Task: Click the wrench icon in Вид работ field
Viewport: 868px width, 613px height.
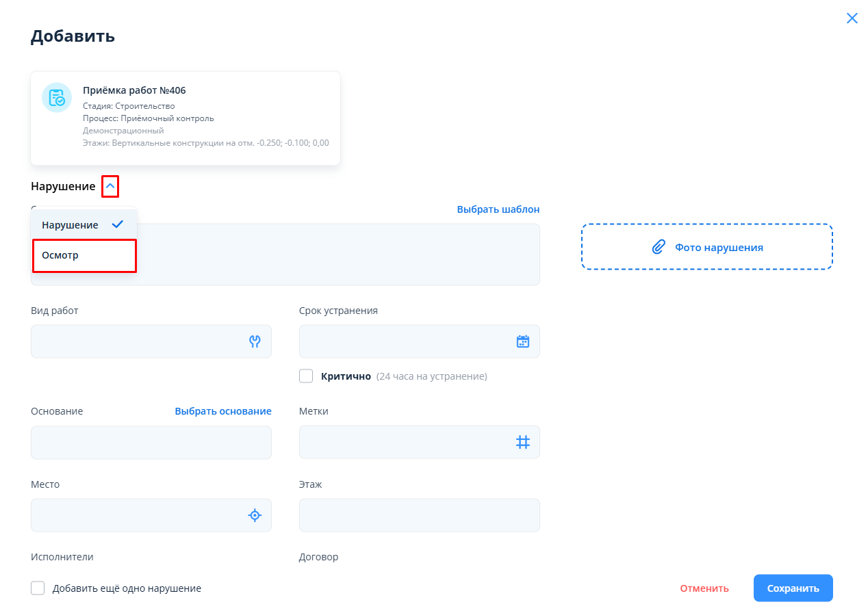Action: pyautogui.click(x=255, y=341)
